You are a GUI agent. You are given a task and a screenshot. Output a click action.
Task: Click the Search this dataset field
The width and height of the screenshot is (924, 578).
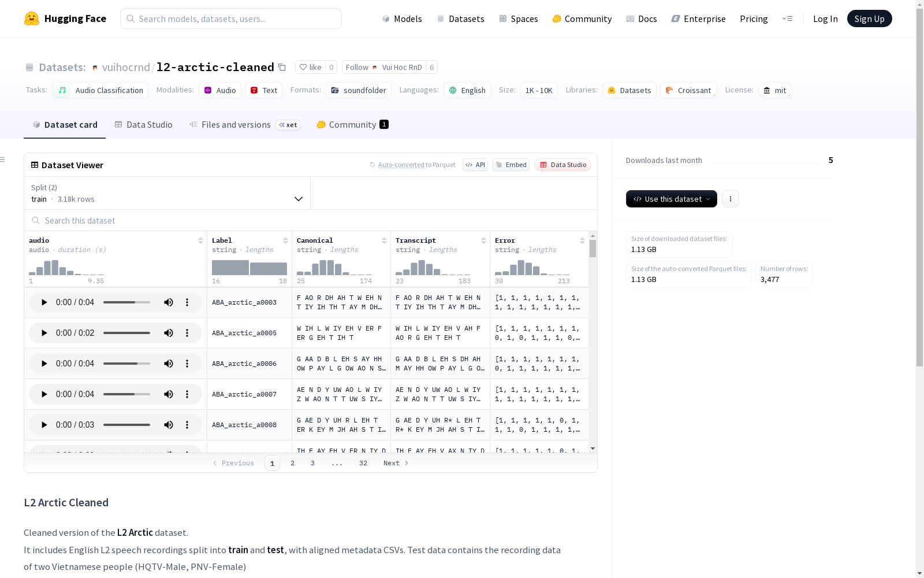[311, 221]
